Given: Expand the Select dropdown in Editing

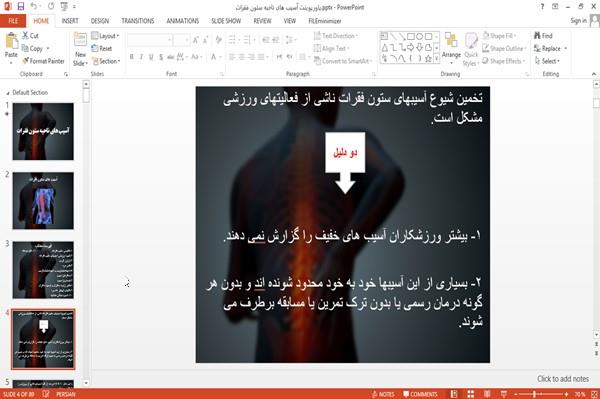Looking at the screenshot, I should [547, 61].
